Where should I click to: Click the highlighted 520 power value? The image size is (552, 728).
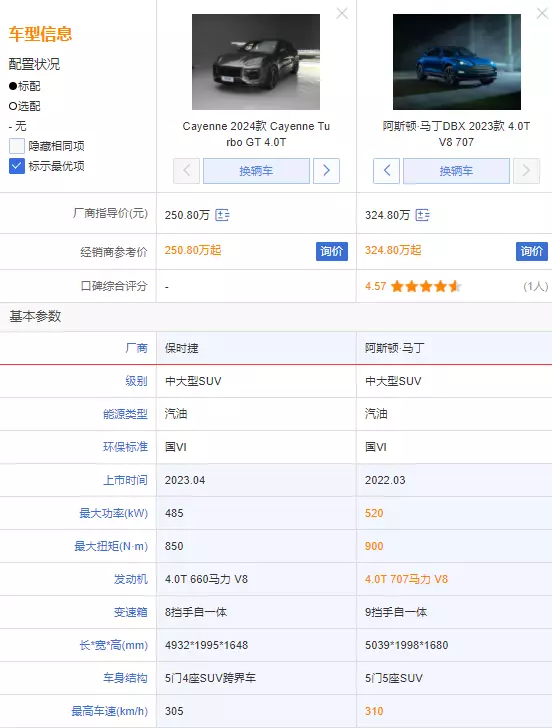click(x=374, y=513)
